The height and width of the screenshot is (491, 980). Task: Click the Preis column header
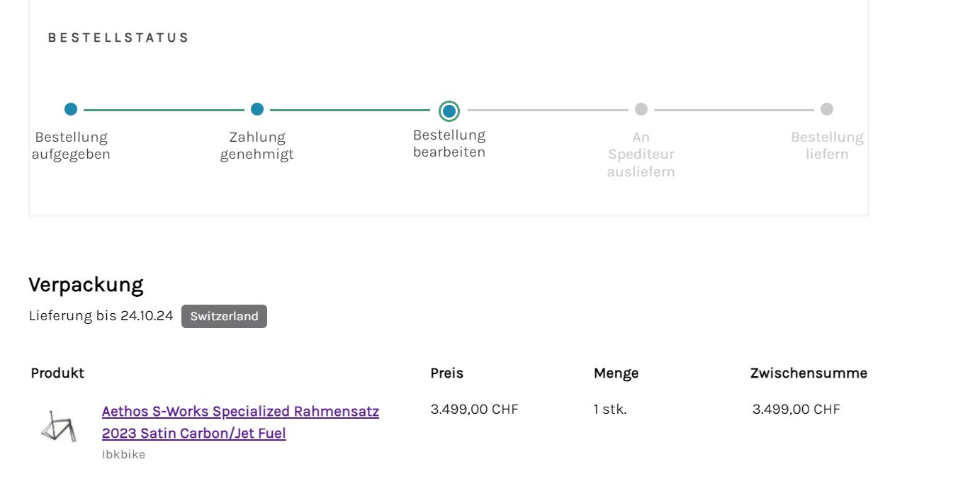point(446,373)
